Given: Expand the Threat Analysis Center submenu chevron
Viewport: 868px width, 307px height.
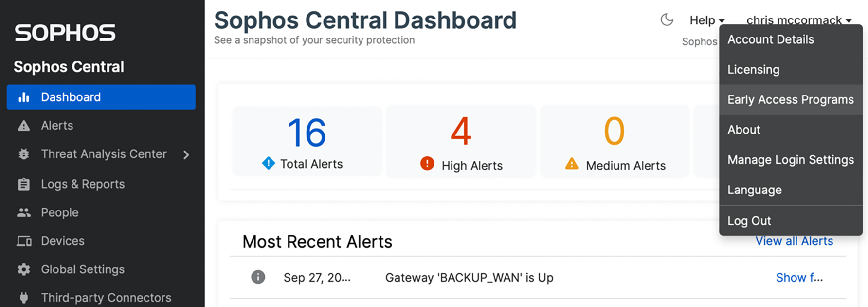Looking at the screenshot, I should 186,155.
